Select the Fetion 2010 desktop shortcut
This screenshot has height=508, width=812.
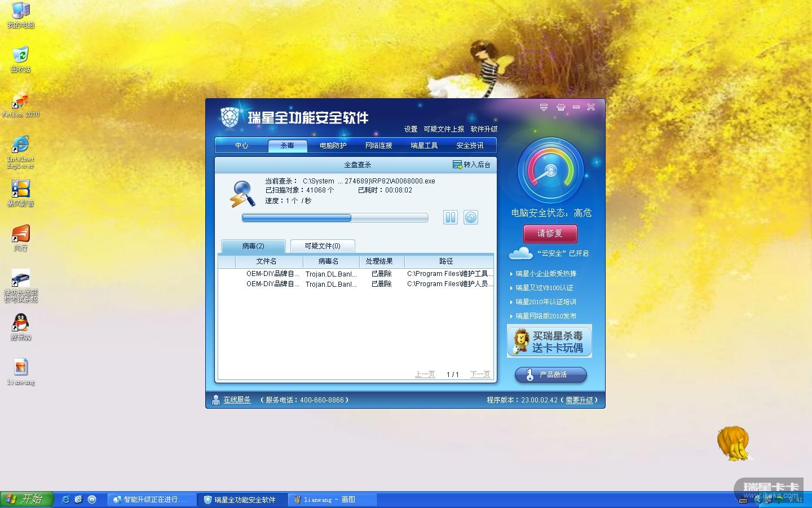(21, 104)
